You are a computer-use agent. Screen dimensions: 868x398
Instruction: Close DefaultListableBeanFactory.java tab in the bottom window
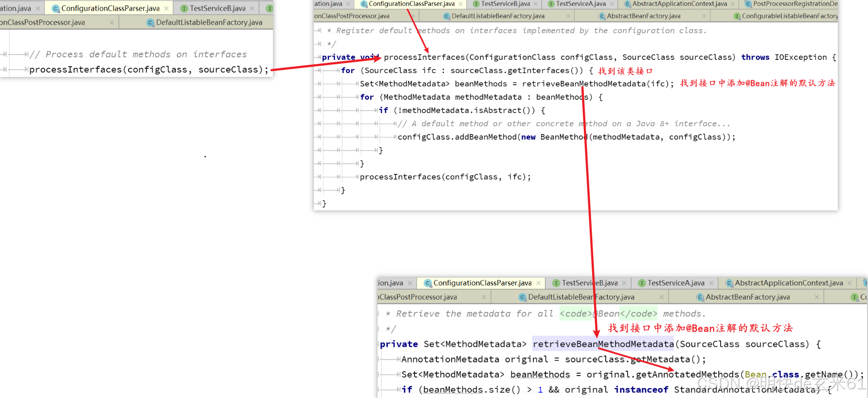(x=661, y=297)
